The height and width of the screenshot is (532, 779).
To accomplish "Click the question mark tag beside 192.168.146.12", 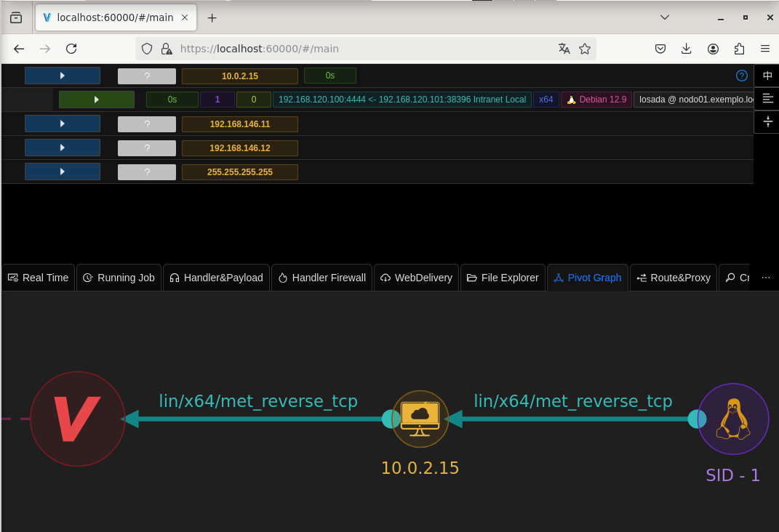I will pos(146,148).
